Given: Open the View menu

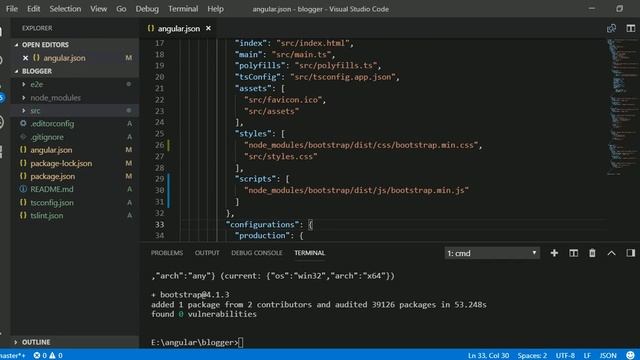Looking at the screenshot, I should click(x=98, y=9).
